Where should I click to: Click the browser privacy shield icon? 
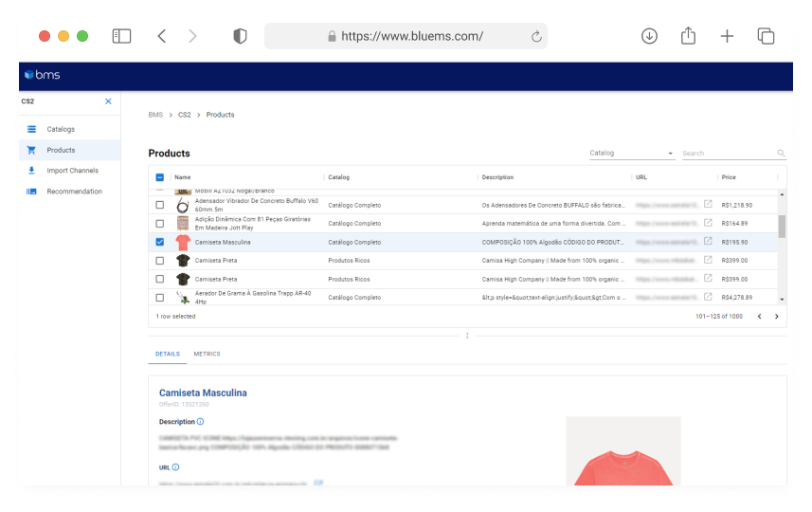pyautogui.click(x=240, y=36)
